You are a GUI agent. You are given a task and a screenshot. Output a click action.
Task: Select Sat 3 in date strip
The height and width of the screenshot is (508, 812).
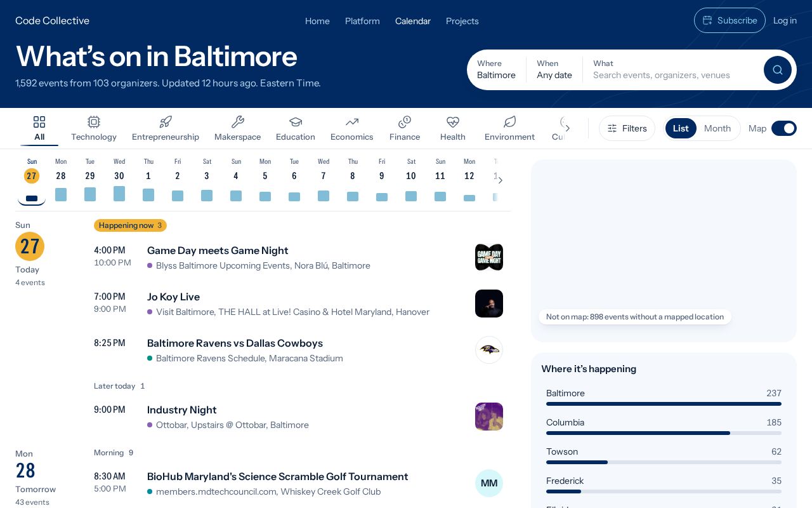click(207, 180)
